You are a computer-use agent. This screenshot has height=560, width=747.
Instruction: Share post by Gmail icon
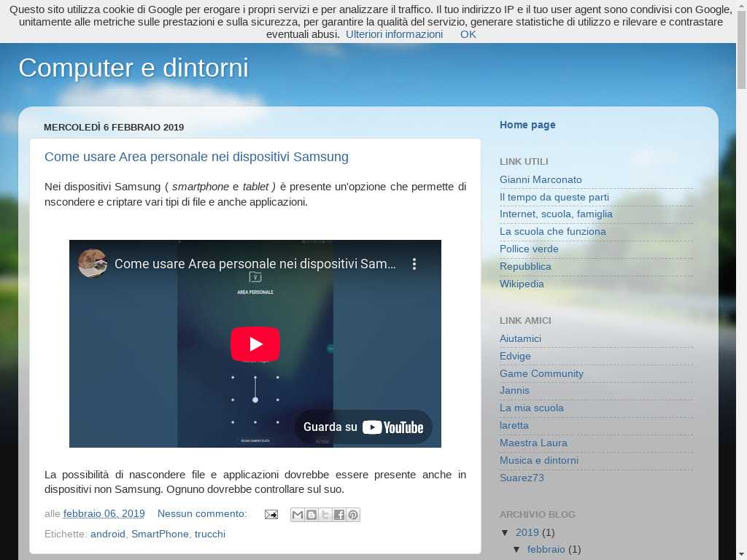[x=298, y=515]
